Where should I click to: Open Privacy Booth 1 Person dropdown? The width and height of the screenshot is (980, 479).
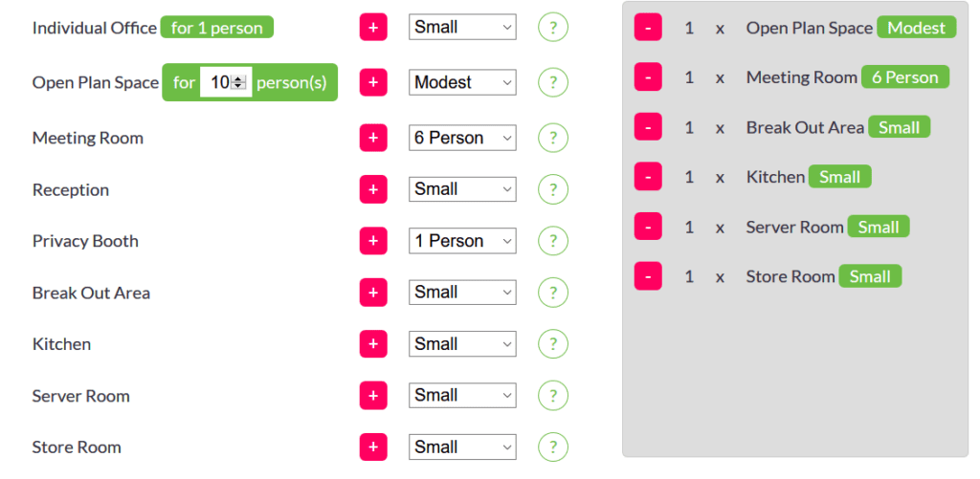[462, 241]
